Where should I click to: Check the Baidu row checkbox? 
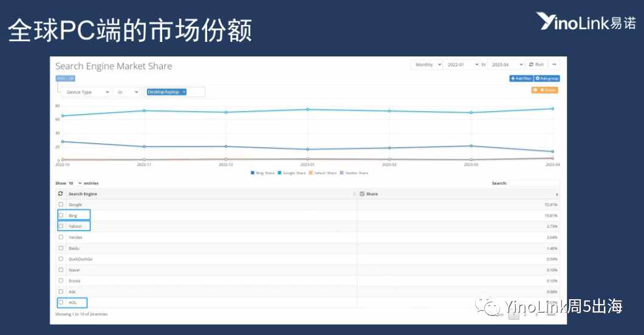coord(61,248)
